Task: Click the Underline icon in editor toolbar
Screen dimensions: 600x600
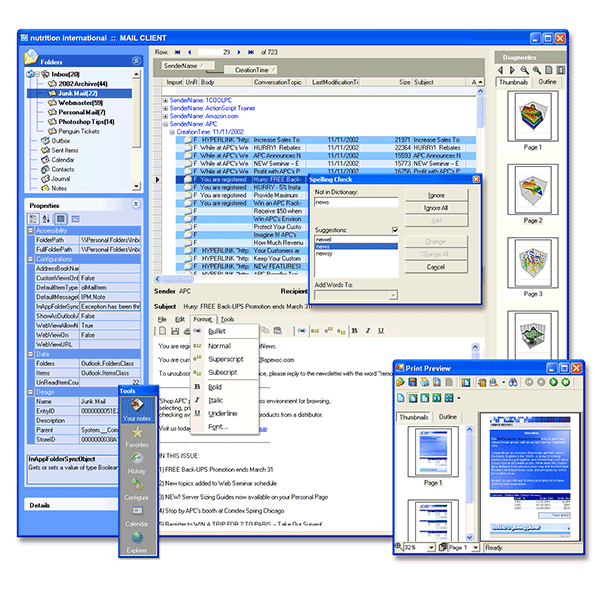Action: [381, 331]
